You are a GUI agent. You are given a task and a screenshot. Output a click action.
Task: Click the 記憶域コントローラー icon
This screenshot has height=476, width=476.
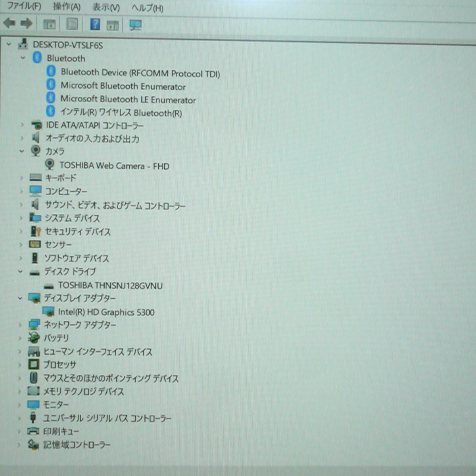33,445
